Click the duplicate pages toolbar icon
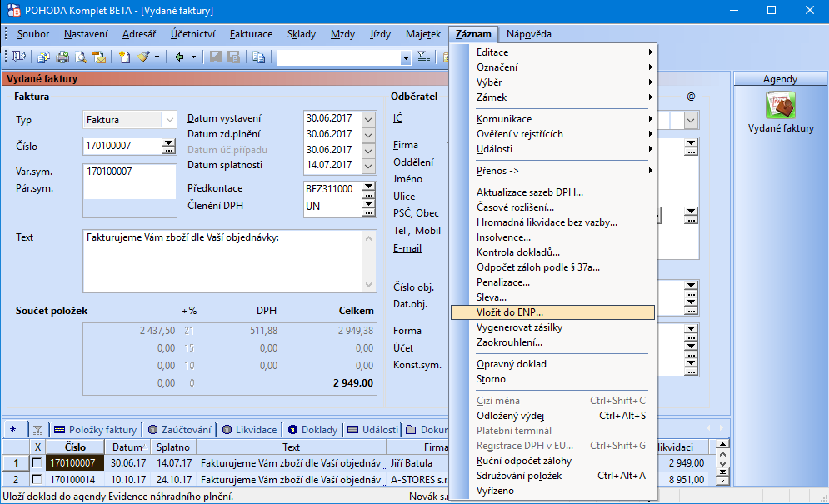Viewport: 829px width, 504px height. (258, 57)
